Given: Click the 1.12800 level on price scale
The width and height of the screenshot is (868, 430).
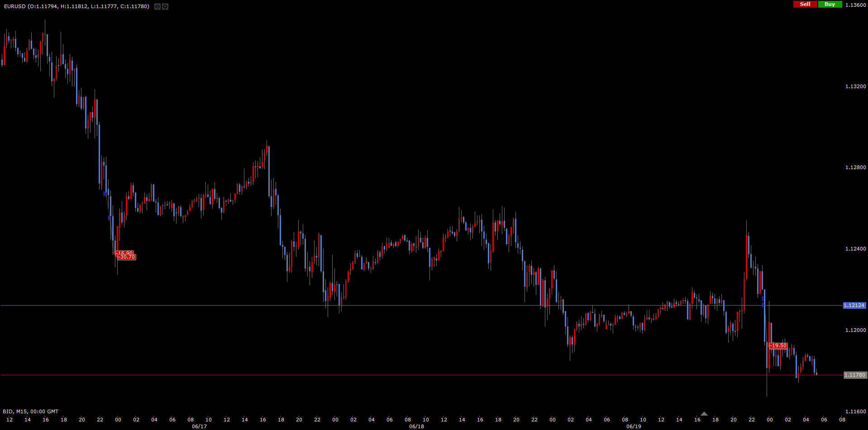Looking at the screenshot, I should pos(855,168).
